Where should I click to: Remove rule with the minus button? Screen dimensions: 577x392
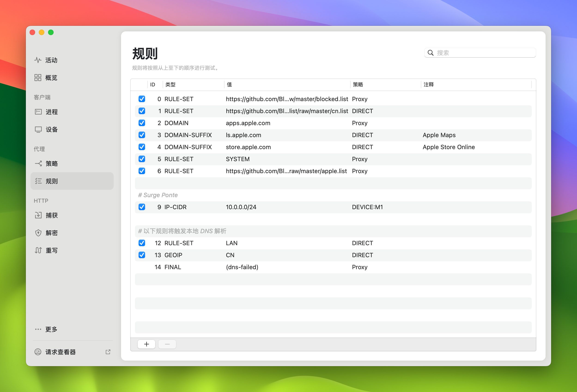tap(167, 344)
